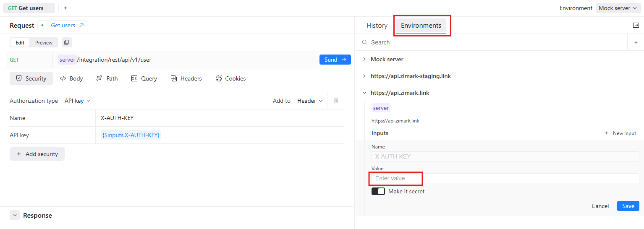This screenshot has width=644, height=229.
Task: Click the plus icon to add new tab
Action: [65, 8]
